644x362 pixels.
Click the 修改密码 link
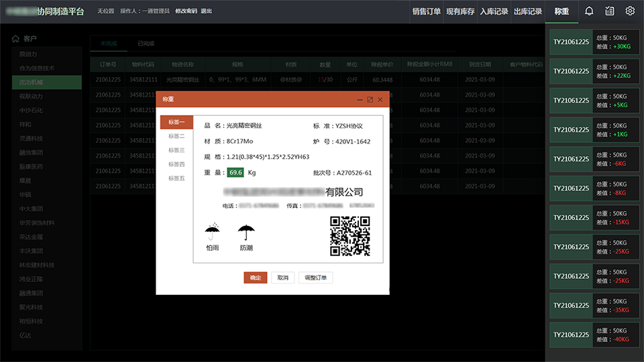pos(186,11)
